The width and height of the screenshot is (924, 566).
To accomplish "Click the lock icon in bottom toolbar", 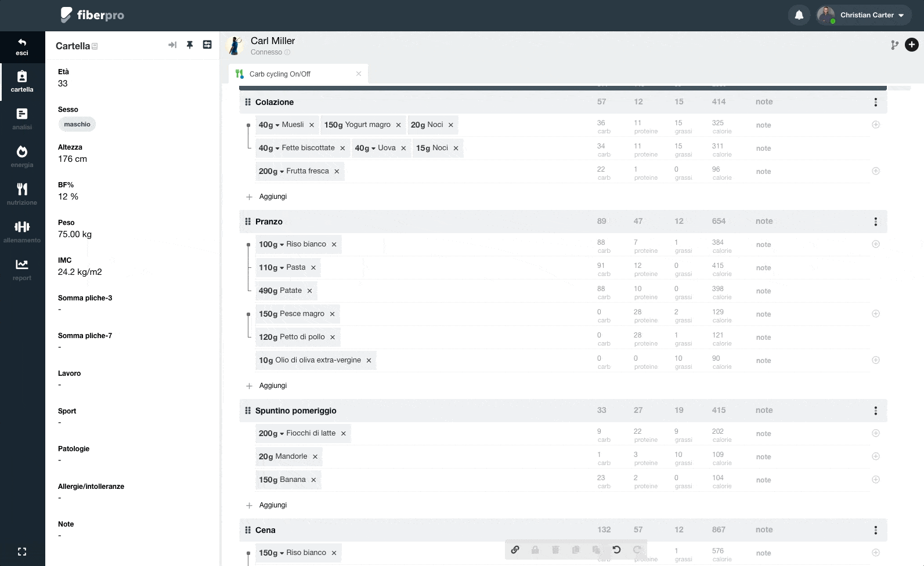I will click(x=535, y=549).
